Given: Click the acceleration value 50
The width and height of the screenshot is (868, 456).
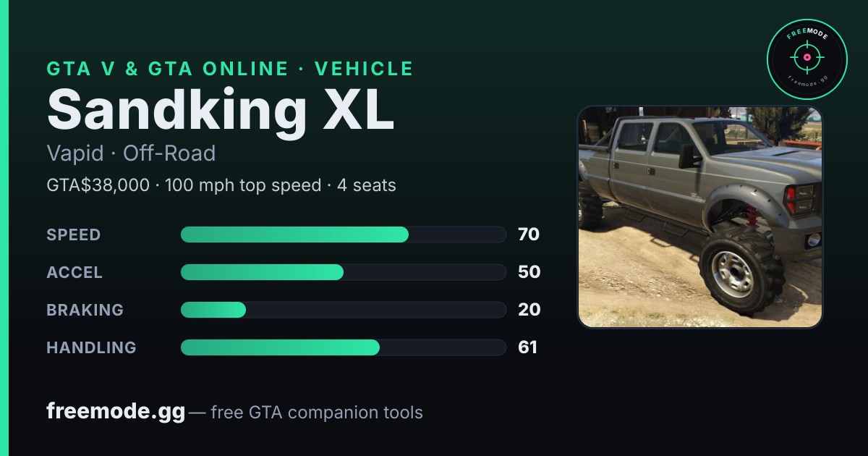Looking at the screenshot, I should tap(529, 272).
